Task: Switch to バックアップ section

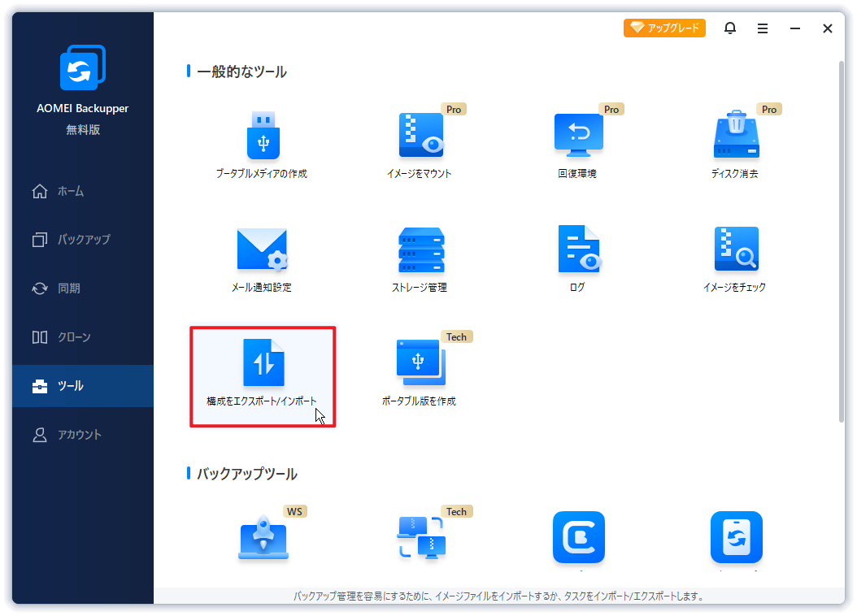Action: click(83, 240)
